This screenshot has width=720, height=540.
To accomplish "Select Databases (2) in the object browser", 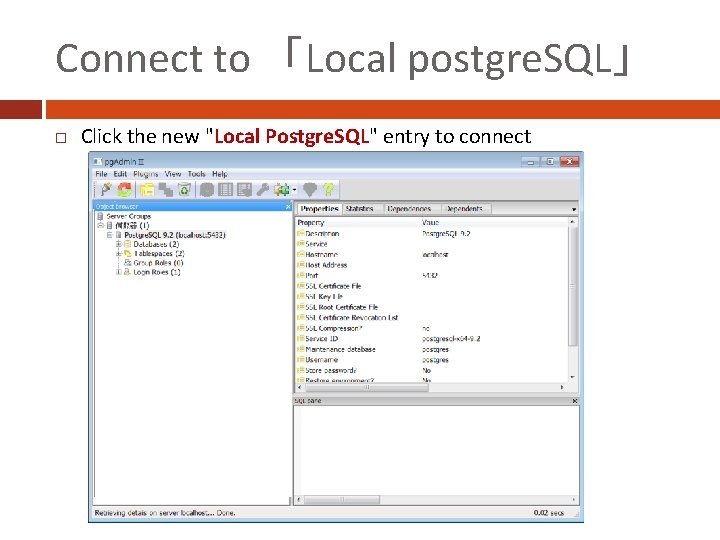I will (x=156, y=244).
